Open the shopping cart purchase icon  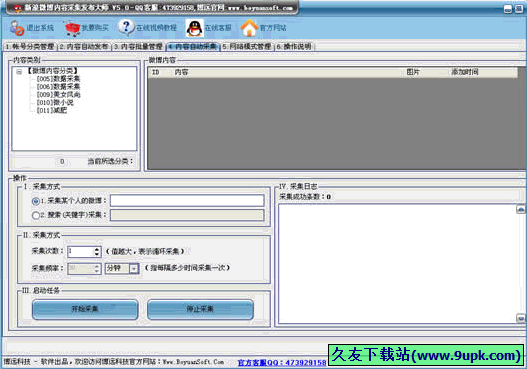(x=72, y=28)
